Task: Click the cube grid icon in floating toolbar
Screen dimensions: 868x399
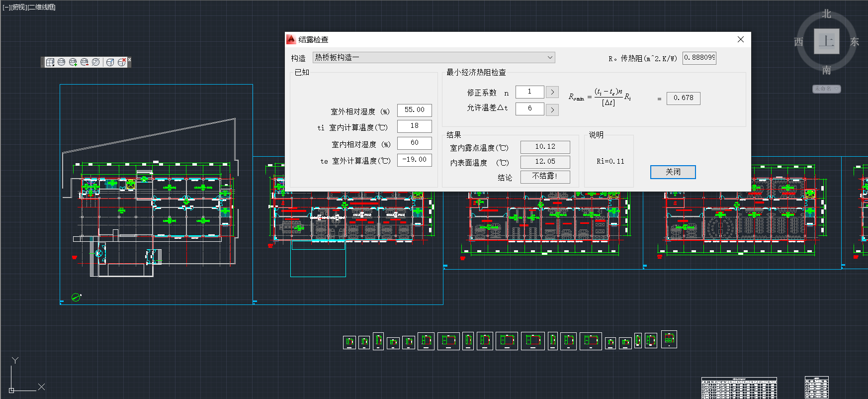Action: click(x=50, y=62)
